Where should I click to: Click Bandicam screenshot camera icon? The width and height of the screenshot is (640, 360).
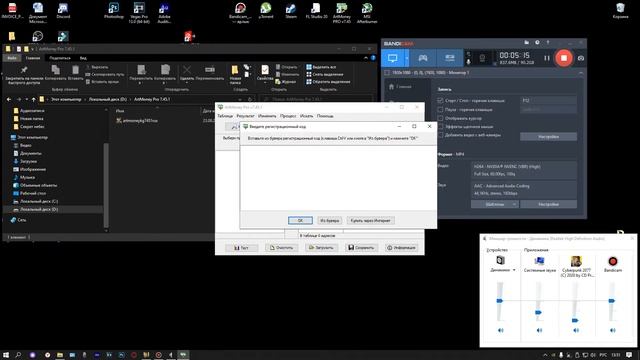[x=580, y=58]
